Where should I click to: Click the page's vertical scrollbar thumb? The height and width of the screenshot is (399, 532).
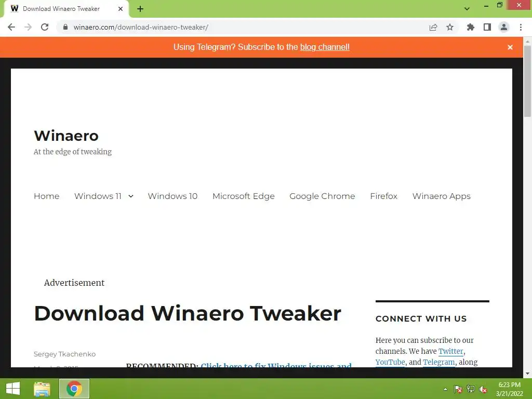527,81
